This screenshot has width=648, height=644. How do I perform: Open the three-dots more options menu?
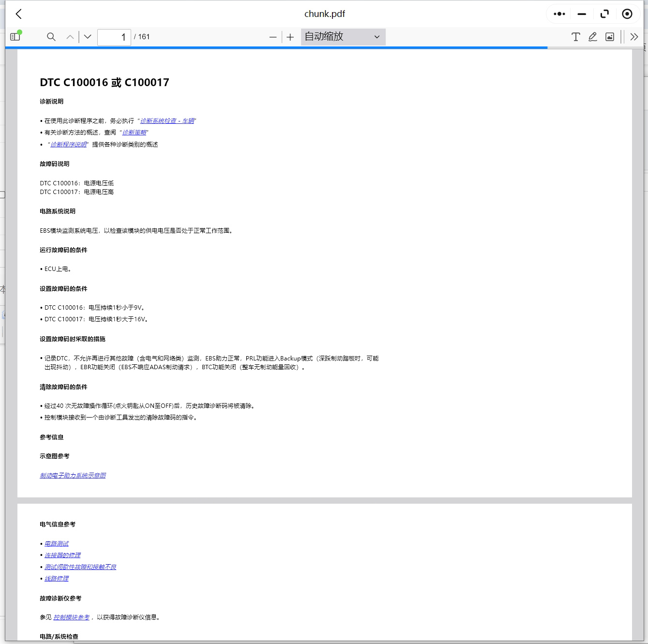tap(559, 14)
